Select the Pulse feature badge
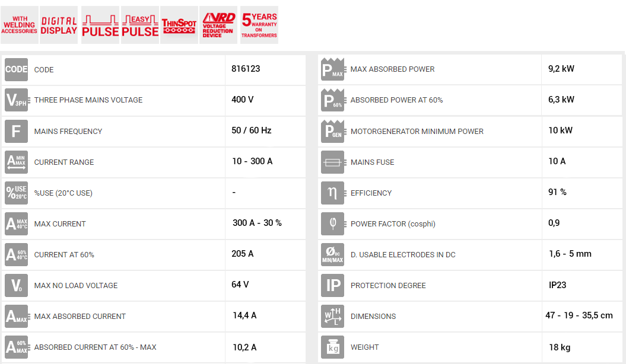Screen dimensions: 626x364 [x=100, y=25]
